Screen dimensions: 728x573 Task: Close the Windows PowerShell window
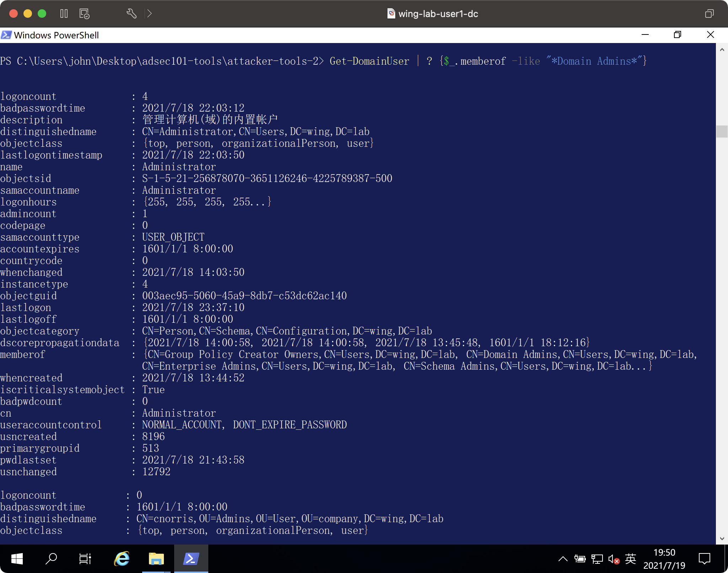coord(711,34)
